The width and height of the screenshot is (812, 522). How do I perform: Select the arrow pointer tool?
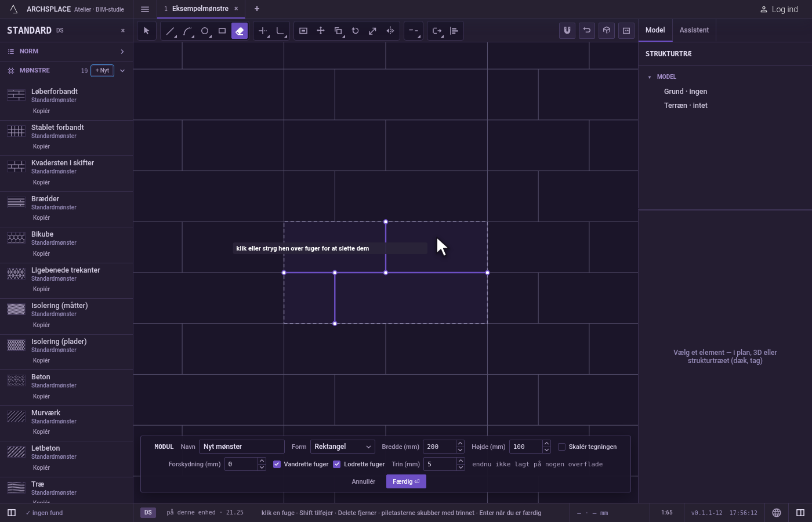point(147,31)
